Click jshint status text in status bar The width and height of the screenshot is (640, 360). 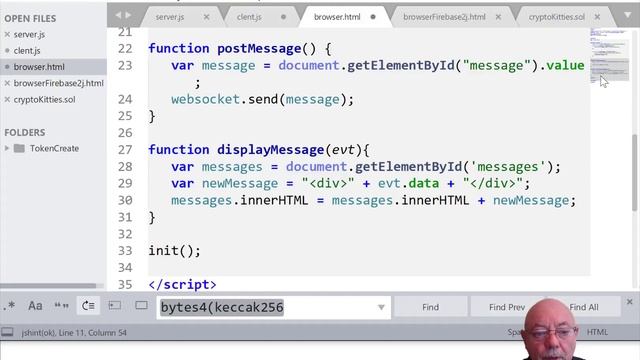pyautogui.click(x=74, y=333)
